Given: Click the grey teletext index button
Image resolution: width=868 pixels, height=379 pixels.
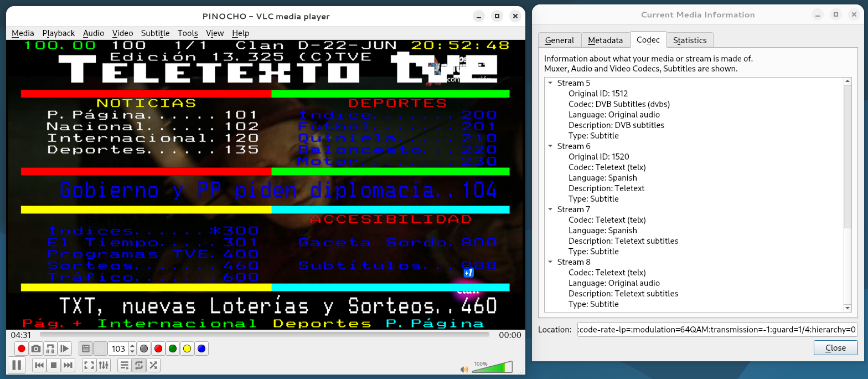Looking at the screenshot, I should click(144, 349).
